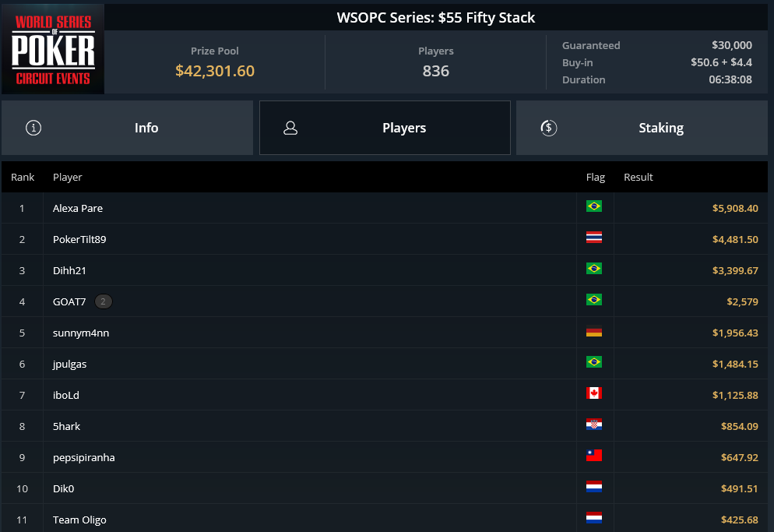
Task: Click the Team Oligo player row
Action: [385, 519]
